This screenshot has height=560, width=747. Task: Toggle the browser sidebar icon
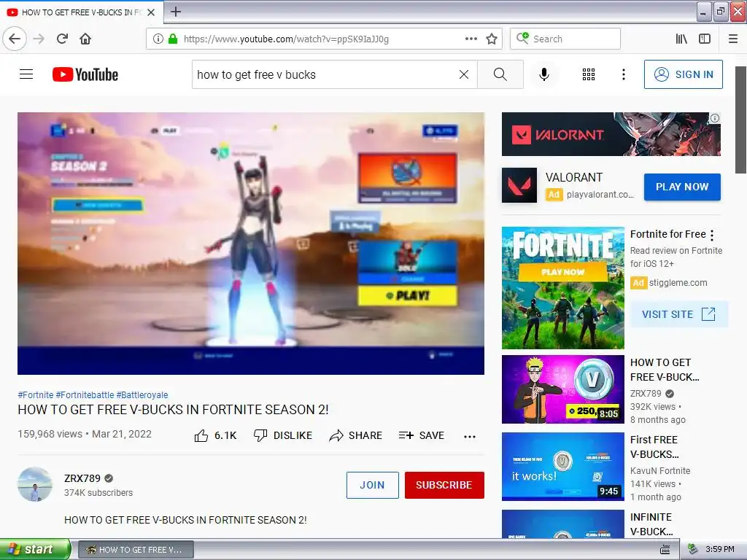705,39
